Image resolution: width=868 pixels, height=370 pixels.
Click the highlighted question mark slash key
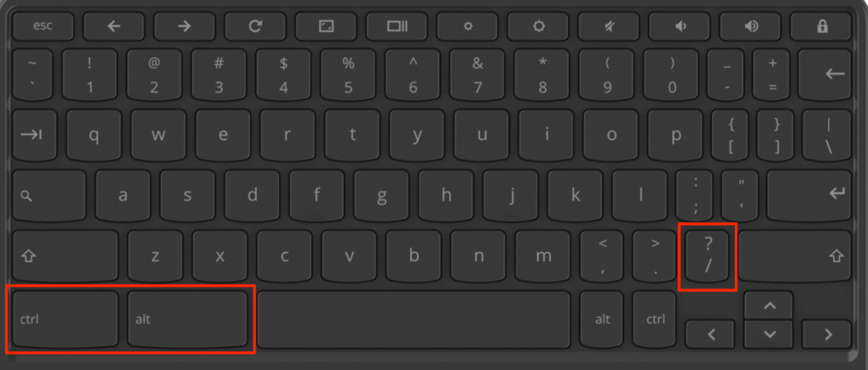pos(708,256)
